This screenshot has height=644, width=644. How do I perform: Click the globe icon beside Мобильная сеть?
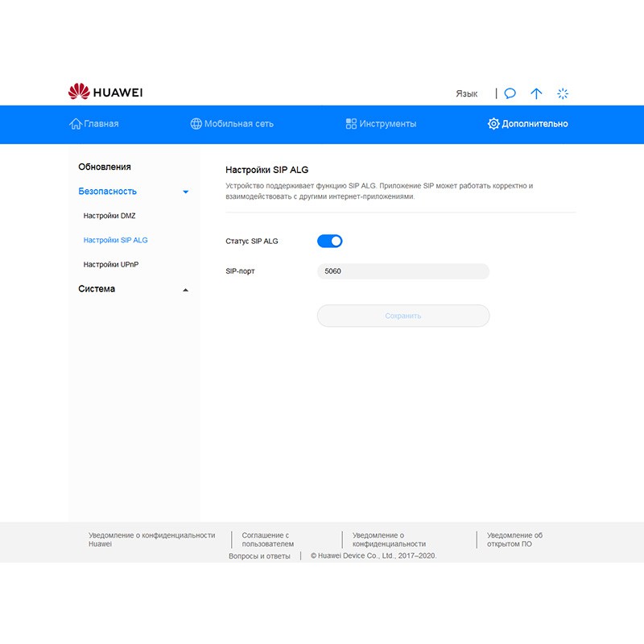pos(196,124)
